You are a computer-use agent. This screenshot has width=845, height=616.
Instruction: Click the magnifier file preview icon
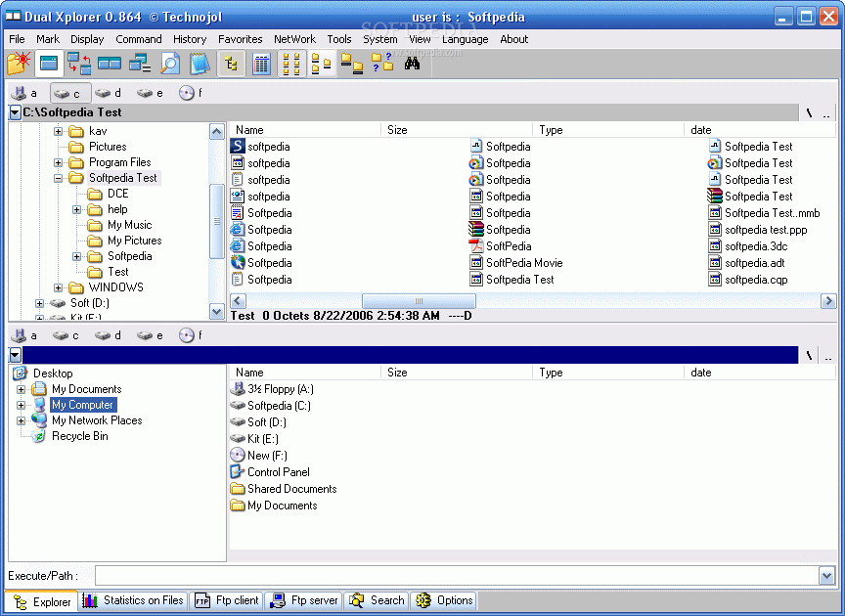click(170, 65)
